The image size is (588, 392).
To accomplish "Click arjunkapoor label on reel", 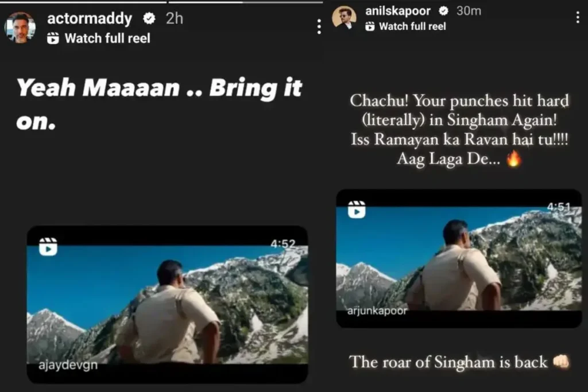I will click(377, 311).
